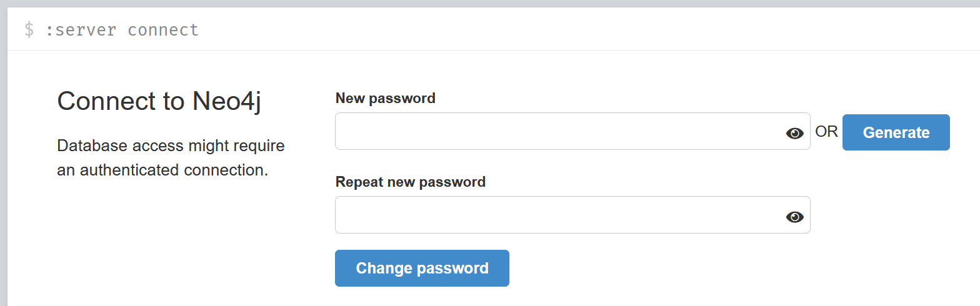980x306 pixels.
Task: Click the New password label
Action: [385, 98]
